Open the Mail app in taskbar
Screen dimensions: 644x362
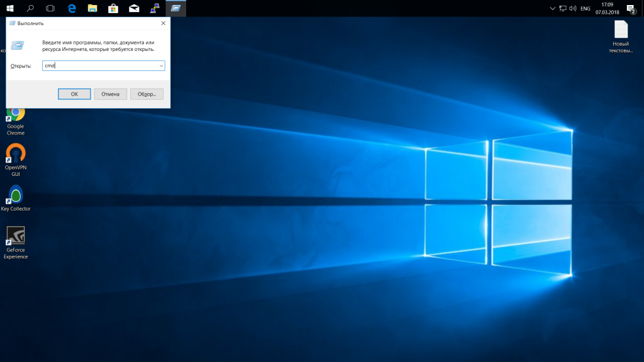(x=134, y=8)
